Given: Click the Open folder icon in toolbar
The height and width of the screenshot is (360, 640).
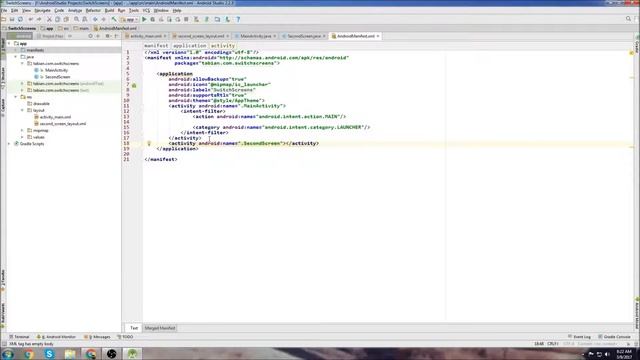Looking at the screenshot, I should point(4,19).
